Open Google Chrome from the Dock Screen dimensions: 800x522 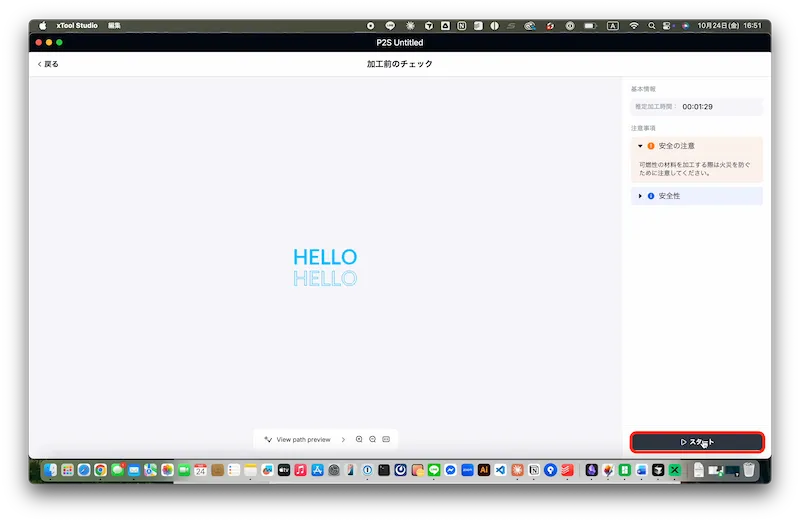click(101, 469)
